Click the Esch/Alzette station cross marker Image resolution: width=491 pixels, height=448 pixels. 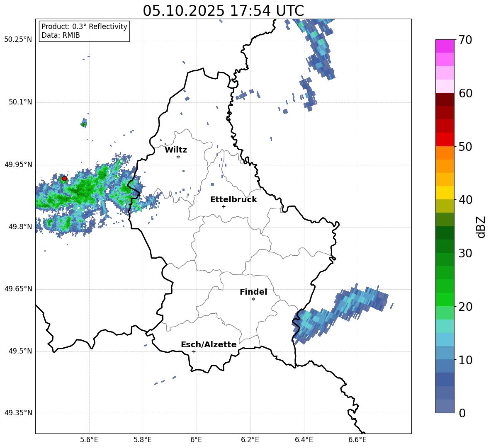click(x=194, y=351)
